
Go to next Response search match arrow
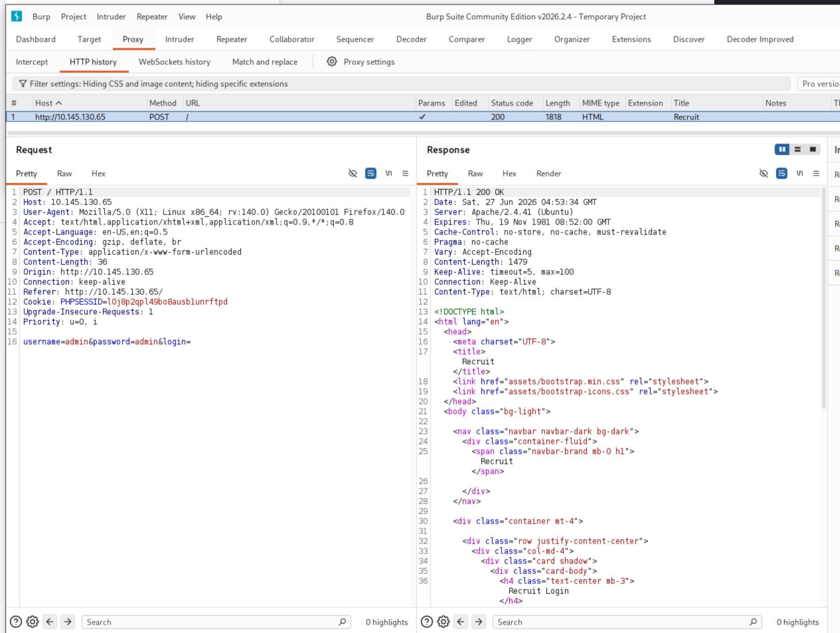(x=479, y=622)
